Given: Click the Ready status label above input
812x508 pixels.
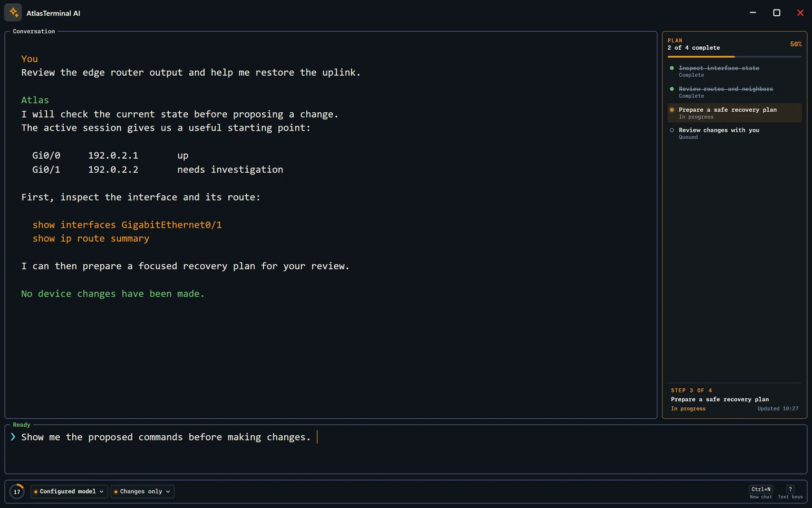Looking at the screenshot, I should click(21, 425).
